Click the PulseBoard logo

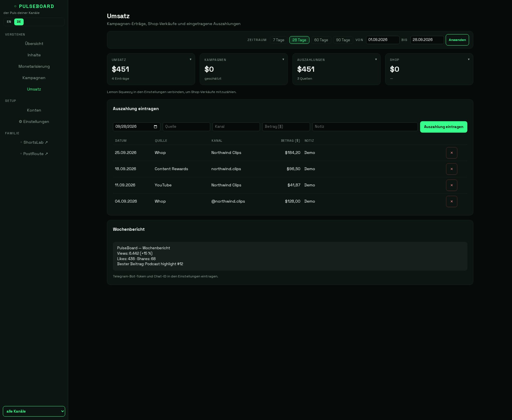click(34, 6)
